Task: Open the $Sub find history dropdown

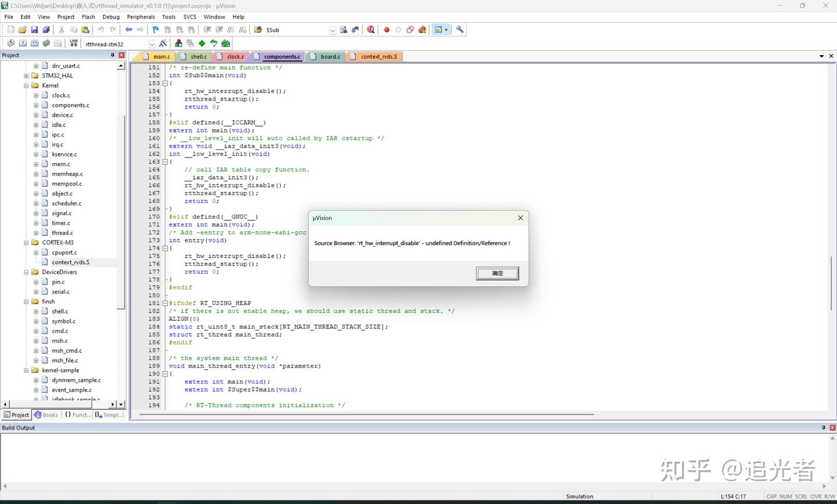Action: pos(332,30)
